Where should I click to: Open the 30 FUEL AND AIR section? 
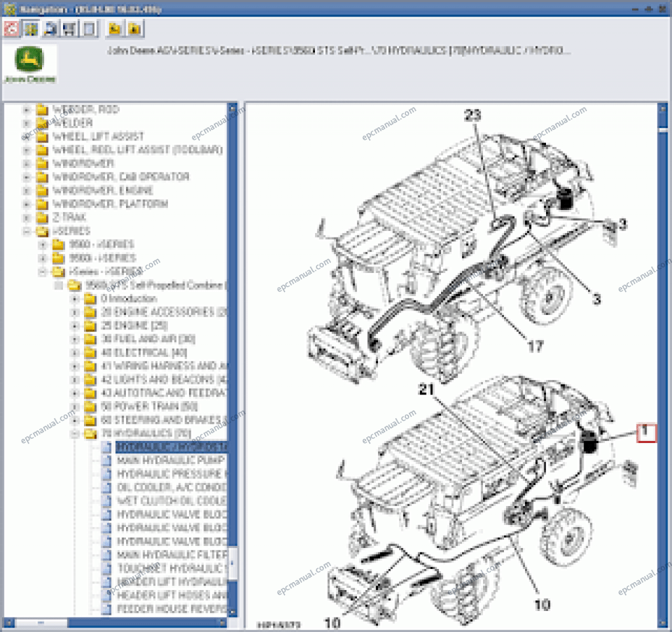148,339
